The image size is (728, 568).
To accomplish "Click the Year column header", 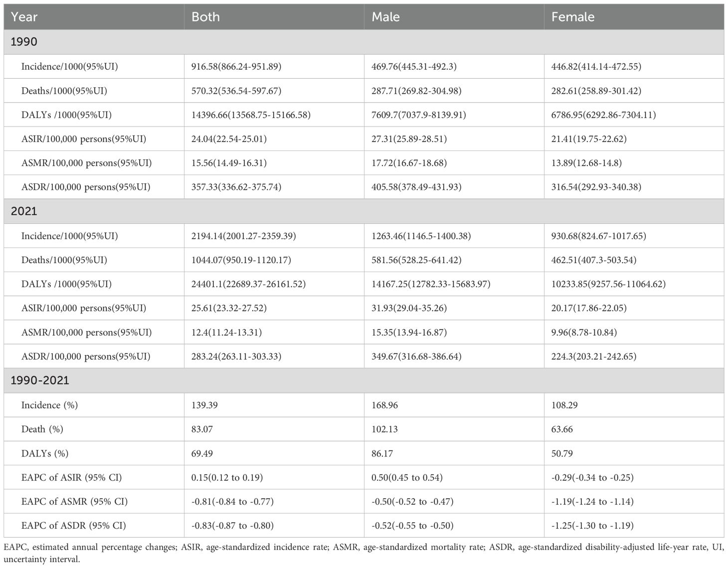I will (x=24, y=17).
